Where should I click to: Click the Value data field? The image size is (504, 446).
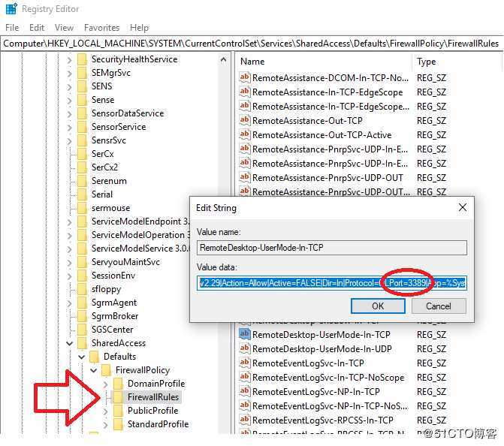332,283
